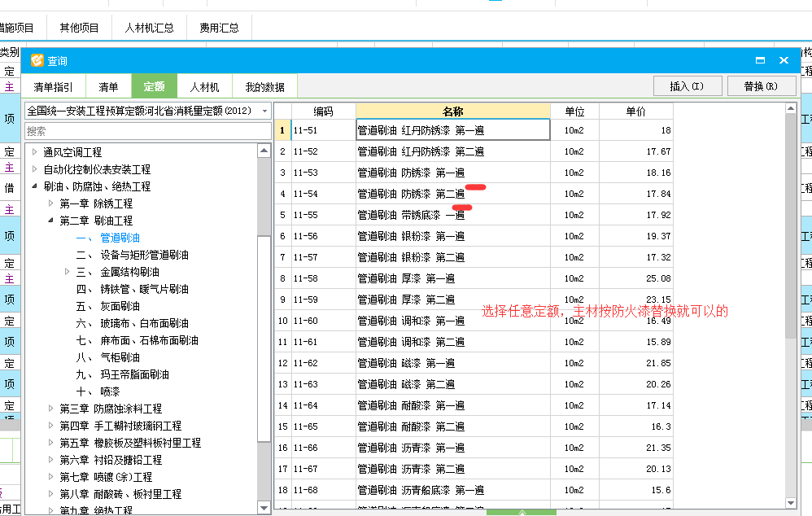Image resolution: width=812 pixels, height=516 pixels.
Task: Expand 三、金属结构刷油 node
Action: 67,272
